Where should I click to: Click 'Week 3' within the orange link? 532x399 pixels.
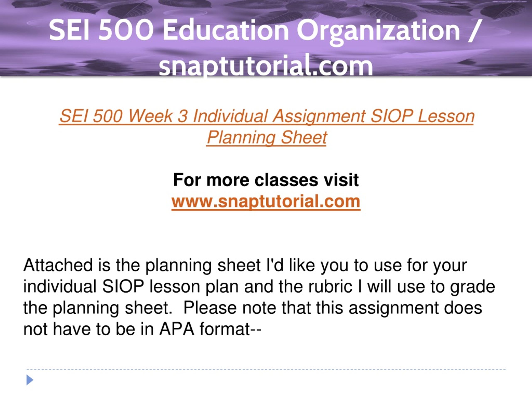(x=158, y=116)
